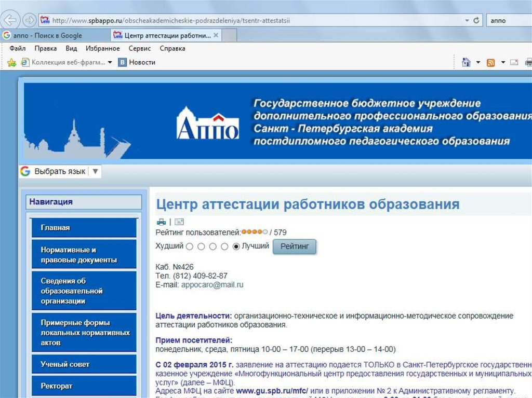Select the Лучший rating radio button
This screenshot has height=398, width=532.
236,246
